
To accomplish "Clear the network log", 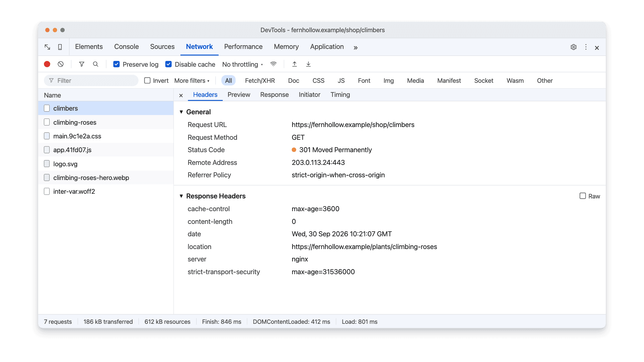I will point(61,64).
